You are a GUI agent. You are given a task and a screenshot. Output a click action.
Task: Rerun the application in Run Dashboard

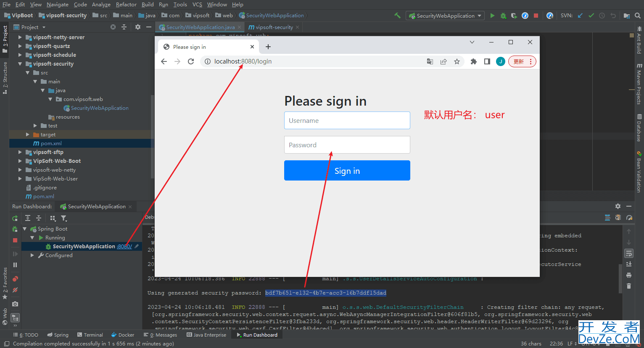[15, 218]
